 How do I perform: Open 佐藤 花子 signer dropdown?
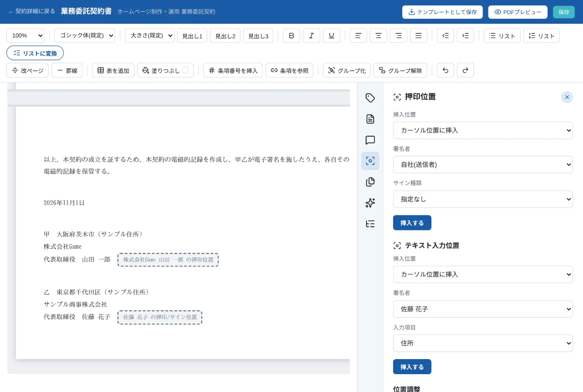click(483, 309)
